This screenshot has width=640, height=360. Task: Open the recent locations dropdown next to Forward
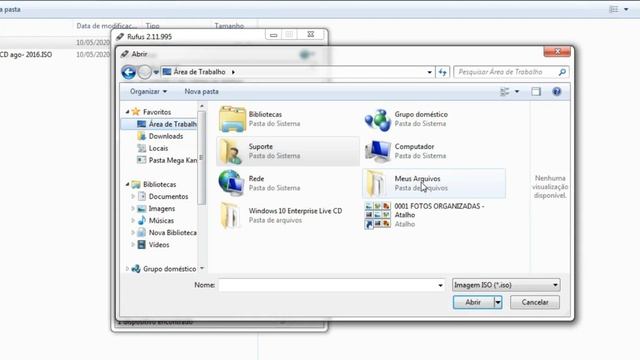[156, 72]
